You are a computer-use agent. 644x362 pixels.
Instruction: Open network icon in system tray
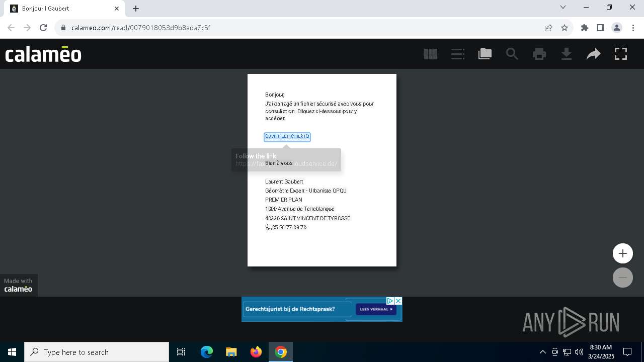point(567,352)
